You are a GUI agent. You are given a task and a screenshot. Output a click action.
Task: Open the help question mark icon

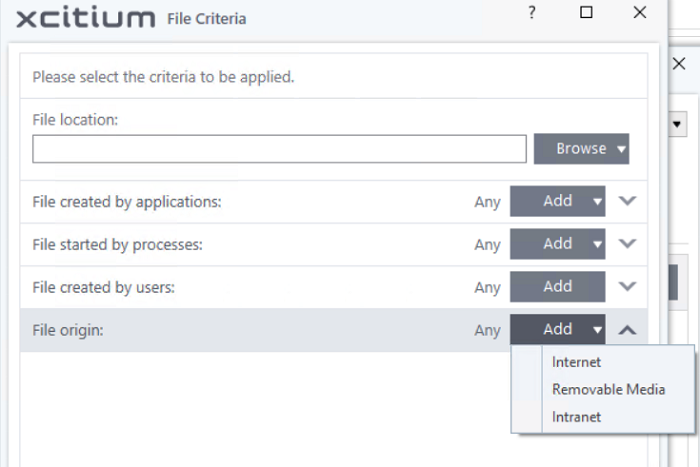(x=532, y=13)
